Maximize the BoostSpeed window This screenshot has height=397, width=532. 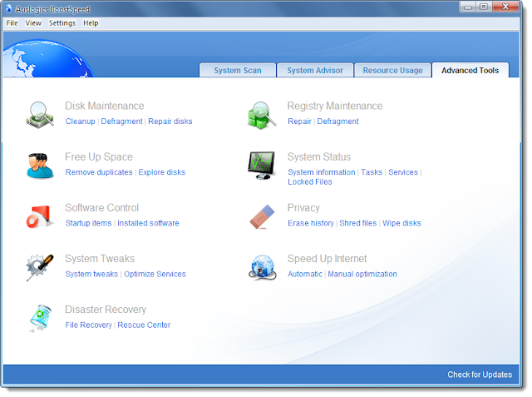point(484,7)
